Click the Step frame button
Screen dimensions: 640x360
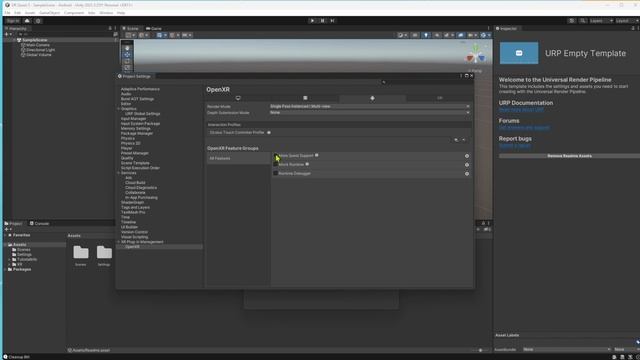(332, 20)
